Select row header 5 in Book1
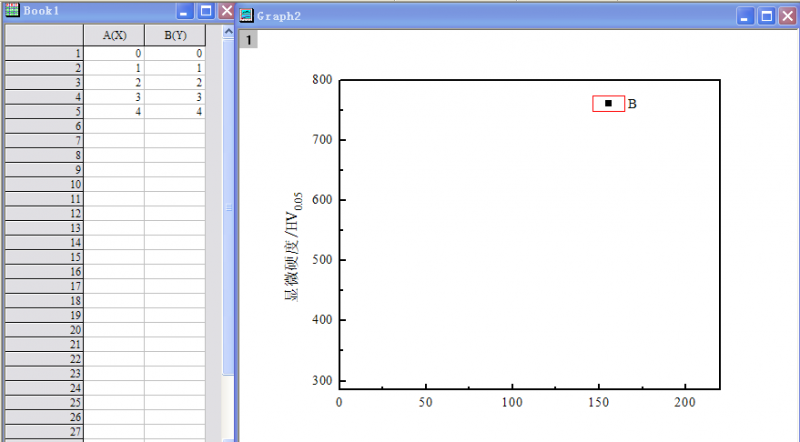The width and height of the screenshot is (800, 442). coord(44,112)
